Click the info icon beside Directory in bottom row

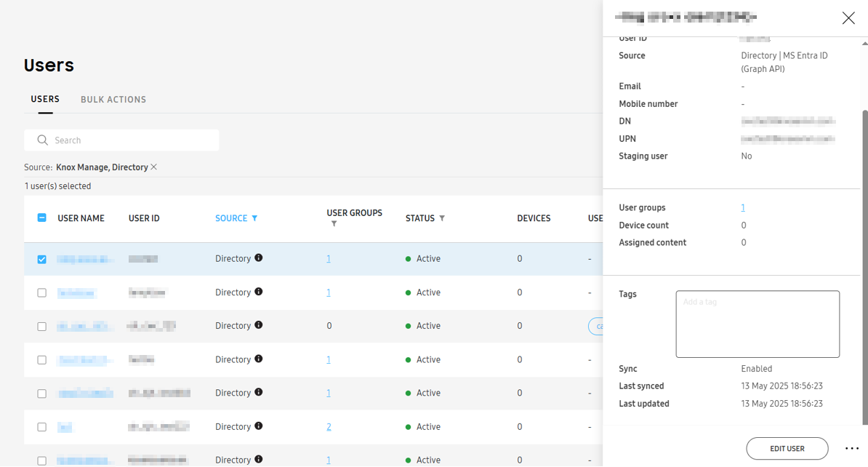point(259,460)
